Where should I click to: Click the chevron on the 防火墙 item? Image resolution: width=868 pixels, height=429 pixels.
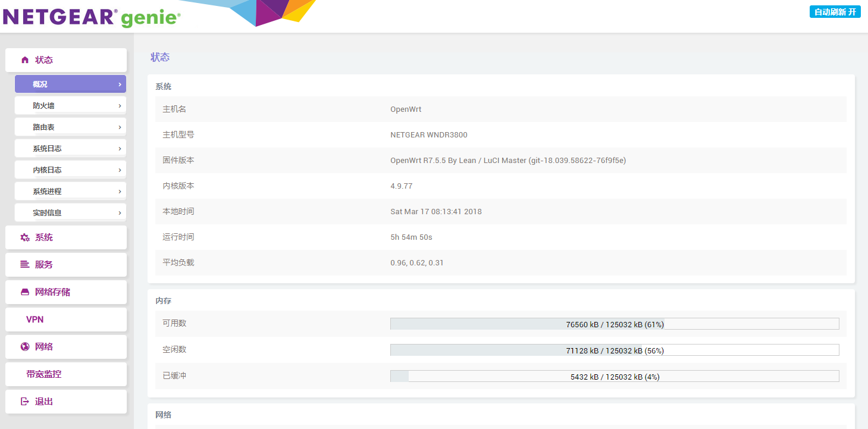click(120, 106)
